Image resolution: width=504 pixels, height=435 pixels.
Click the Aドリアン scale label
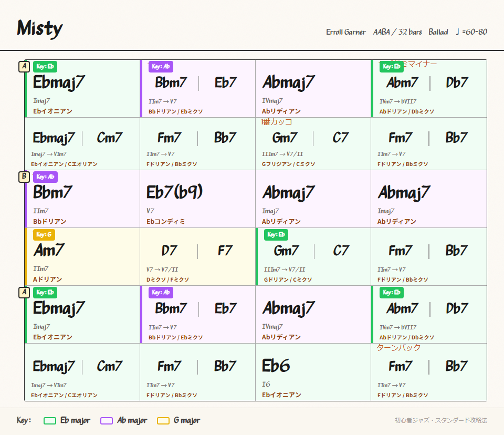(48, 279)
